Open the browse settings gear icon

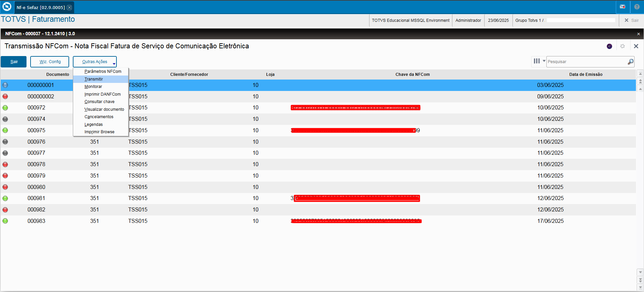point(623,46)
